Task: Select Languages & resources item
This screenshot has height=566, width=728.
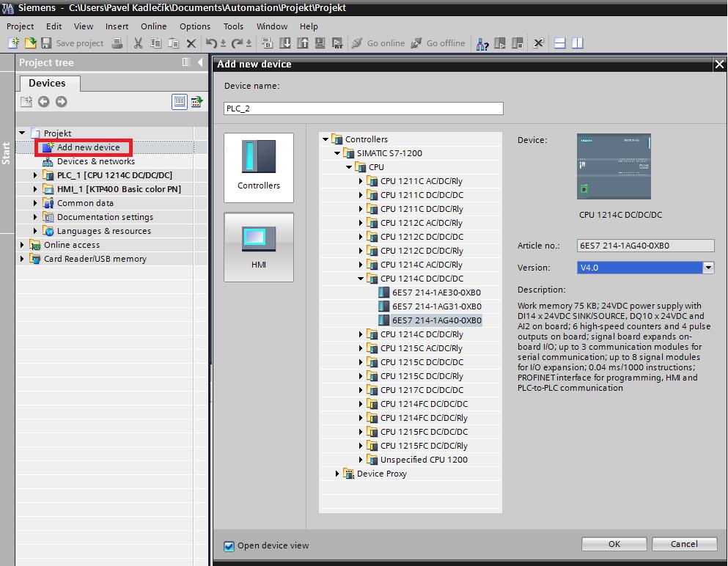Action: coord(104,231)
